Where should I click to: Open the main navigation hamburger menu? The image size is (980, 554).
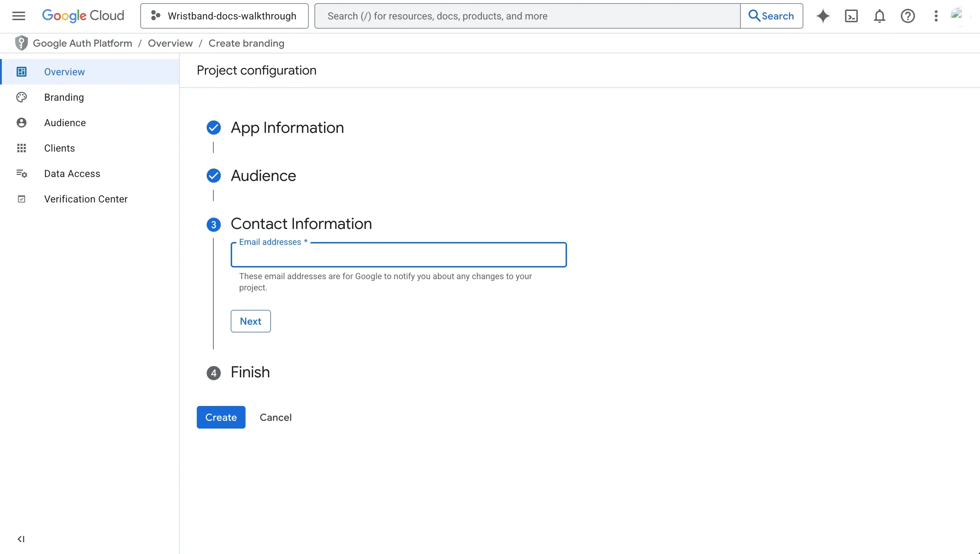tap(19, 16)
